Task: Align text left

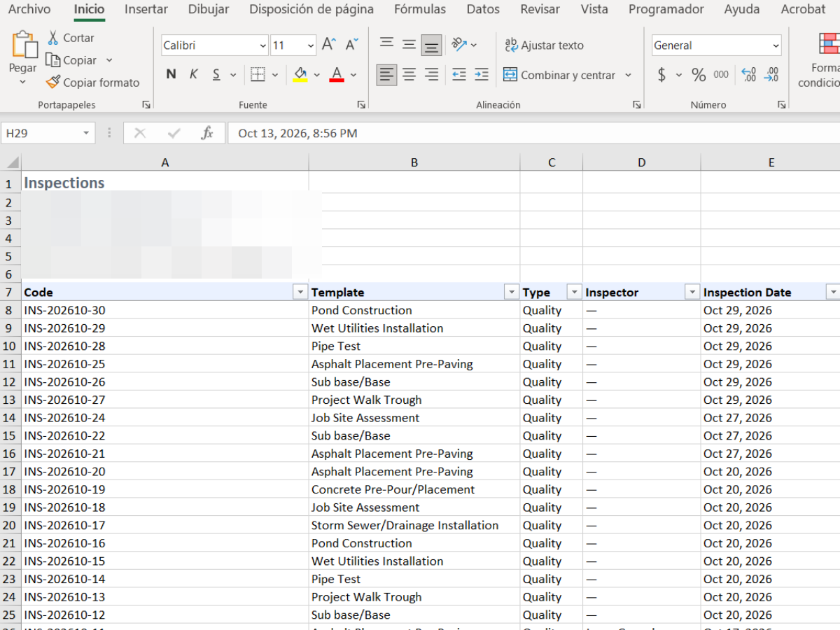Action: [386, 74]
